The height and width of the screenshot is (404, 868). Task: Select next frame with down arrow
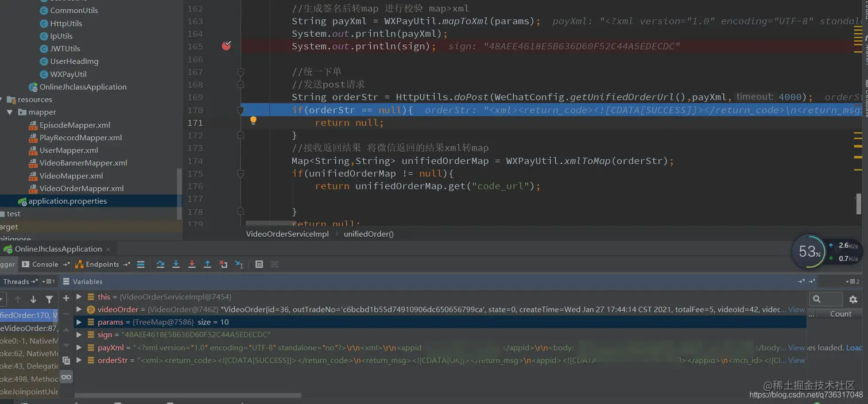click(x=33, y=299)
